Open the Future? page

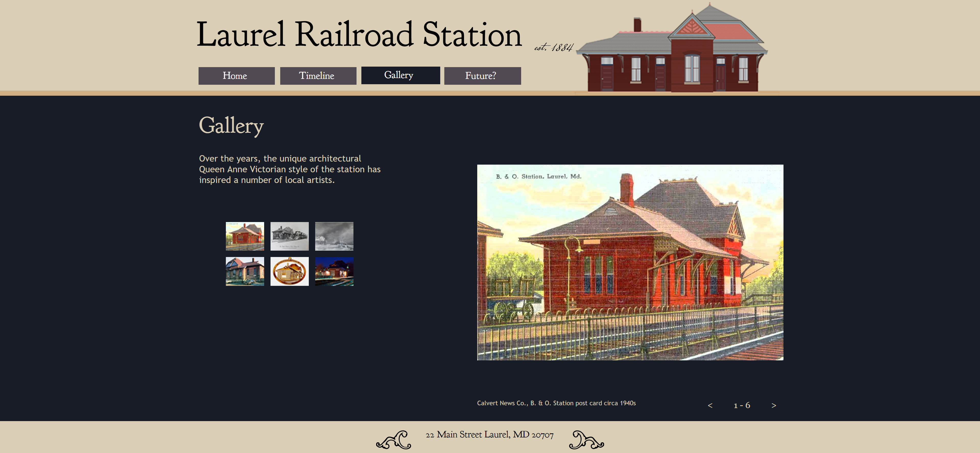[x=482, y=76]
